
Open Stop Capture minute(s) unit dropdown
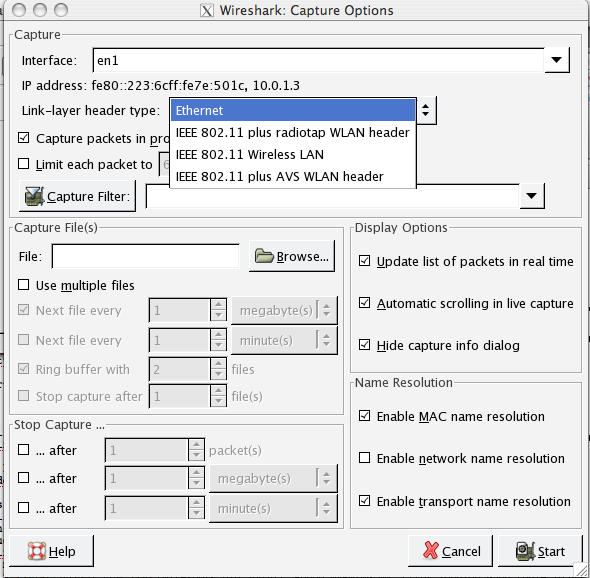(x=273, y=508)
